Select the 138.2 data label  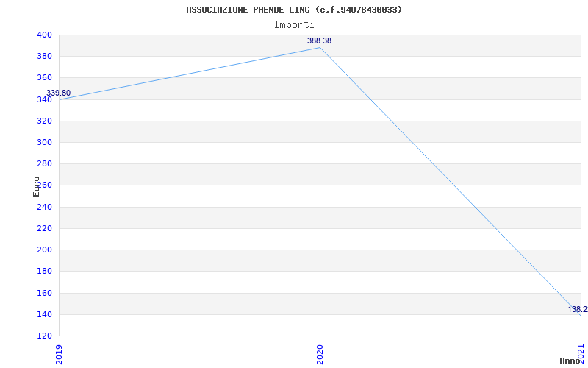(578, 309)
